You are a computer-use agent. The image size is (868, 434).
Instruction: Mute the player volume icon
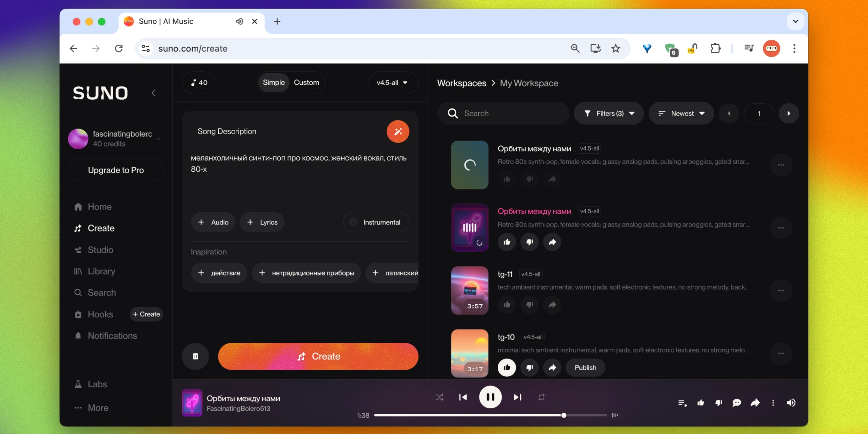pos(791,403)
